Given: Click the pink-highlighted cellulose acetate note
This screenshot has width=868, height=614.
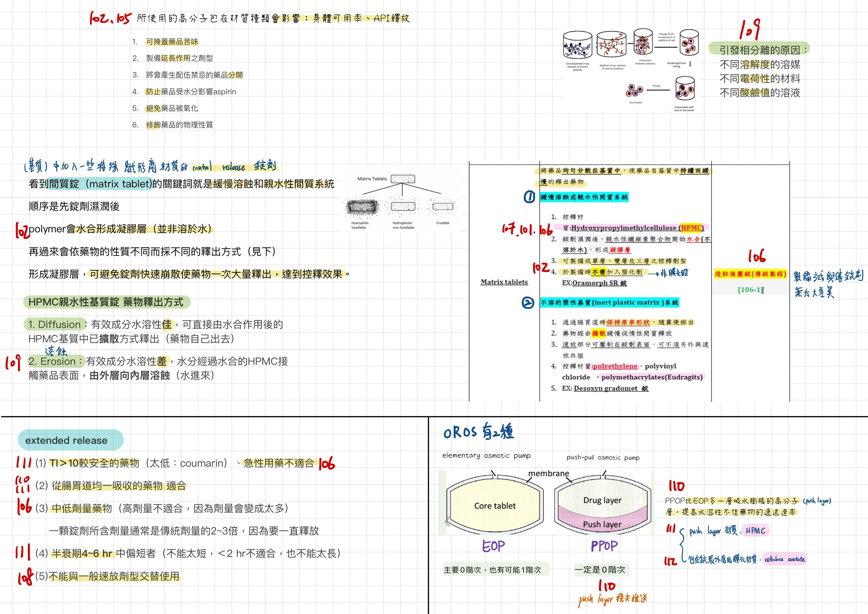Looking at the screenshot, I should [784, 559].
